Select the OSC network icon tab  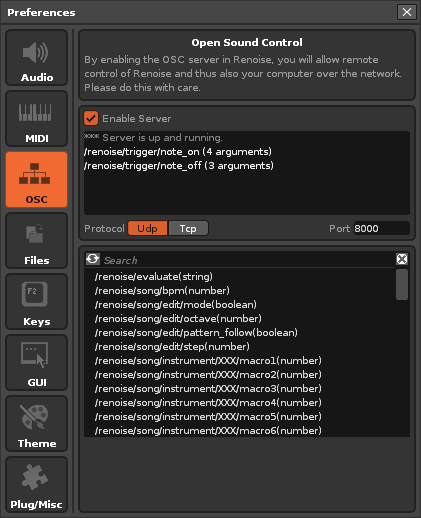[37, 180]
